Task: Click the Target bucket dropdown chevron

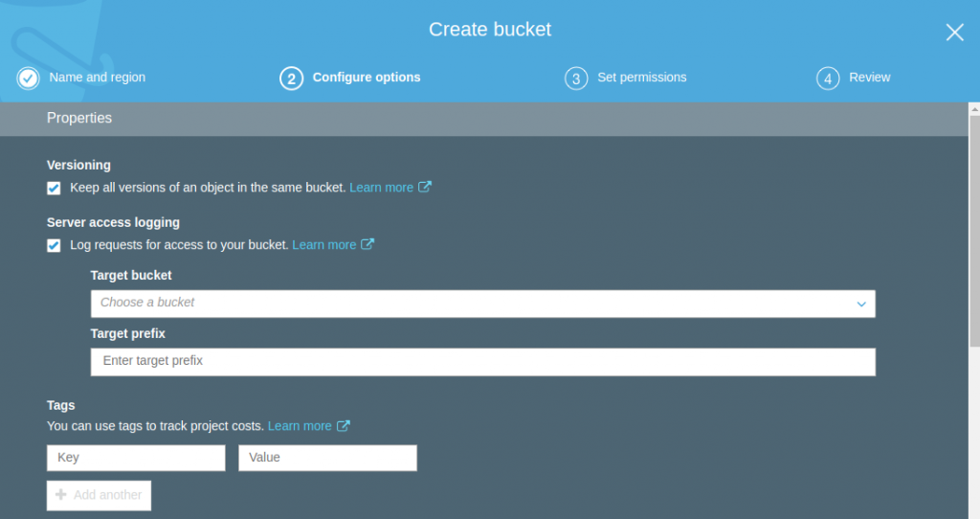Action: [x=861, y=304]
